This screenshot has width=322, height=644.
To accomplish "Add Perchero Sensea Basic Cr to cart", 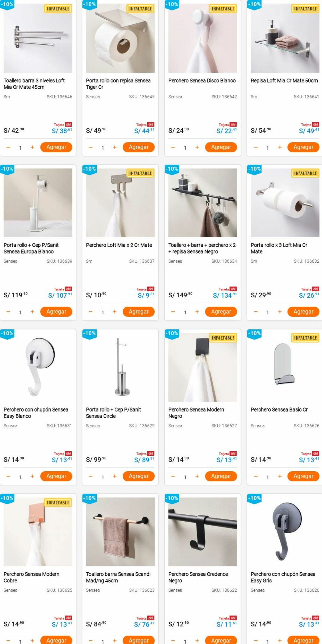I will click(303, 476).
